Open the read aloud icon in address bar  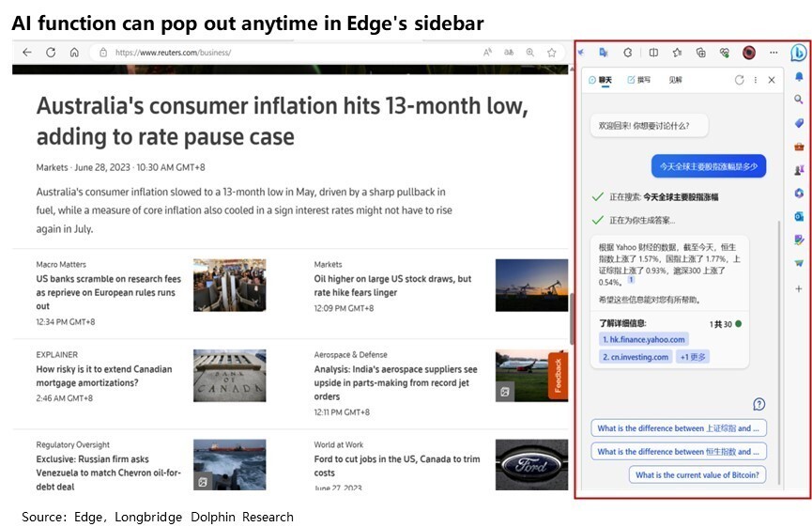[x=488, y=53]
